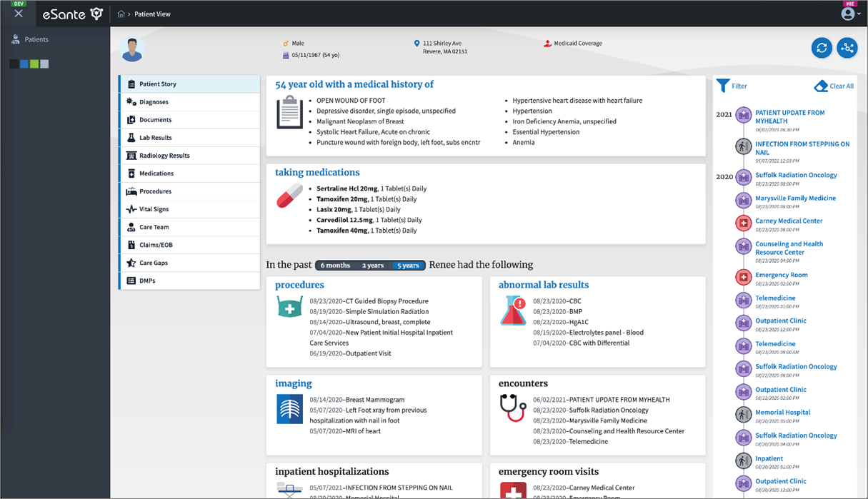Open the 'procedures' card heading
The width and height of the screenshot is (868, 499).
click(299, 285)
